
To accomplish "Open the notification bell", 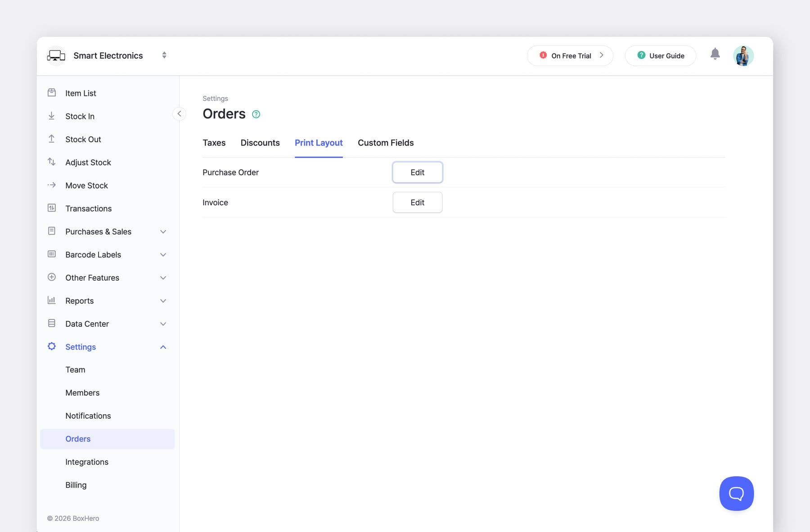I will (x=715, y=54).
